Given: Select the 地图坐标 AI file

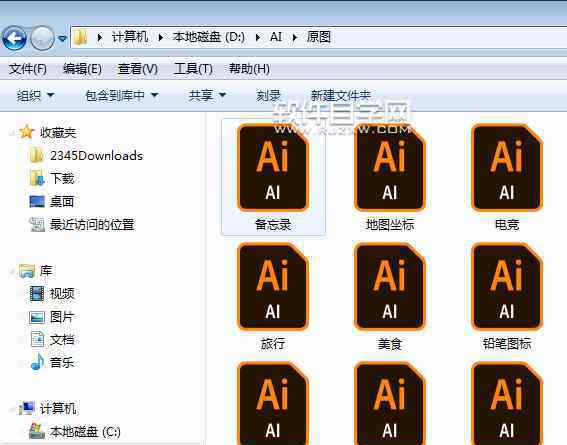Looking at the screenshot, I should pyautogui.click(x=390, y=177).
